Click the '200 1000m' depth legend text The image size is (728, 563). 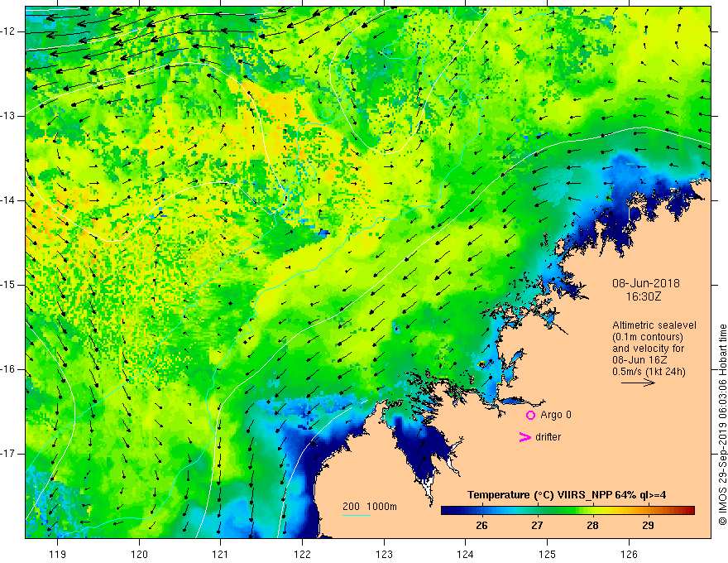[x=370, y=507]
